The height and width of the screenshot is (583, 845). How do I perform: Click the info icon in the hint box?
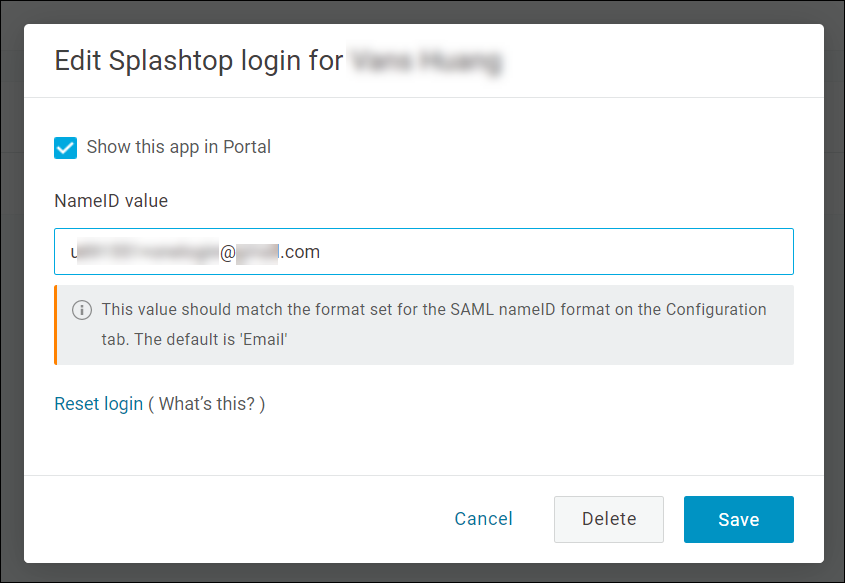tap(82, 310)
